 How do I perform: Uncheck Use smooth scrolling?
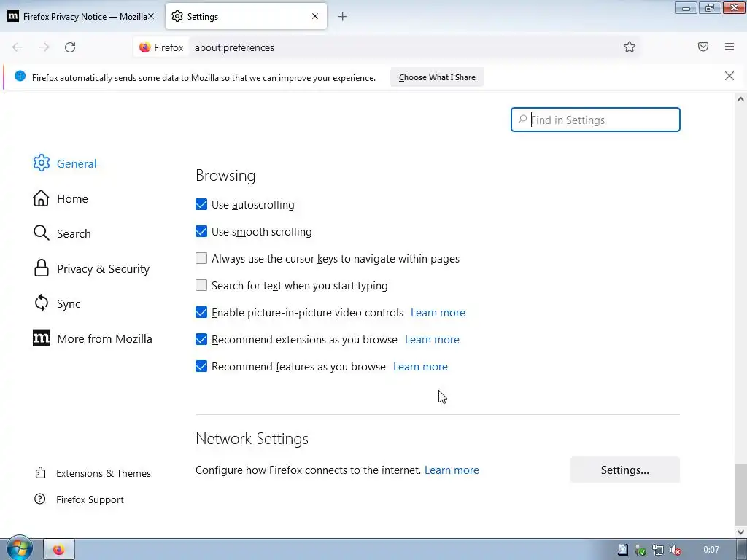pos(201,231)
